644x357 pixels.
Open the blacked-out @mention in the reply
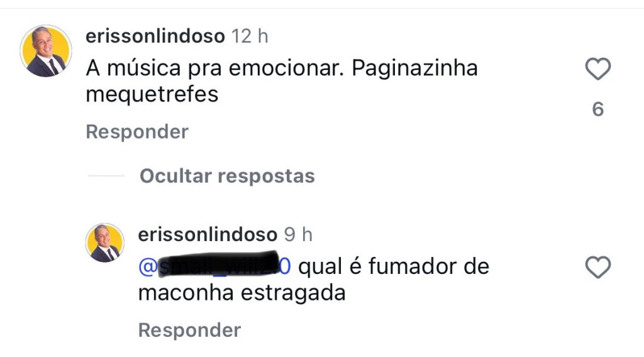tap(214, 267)
